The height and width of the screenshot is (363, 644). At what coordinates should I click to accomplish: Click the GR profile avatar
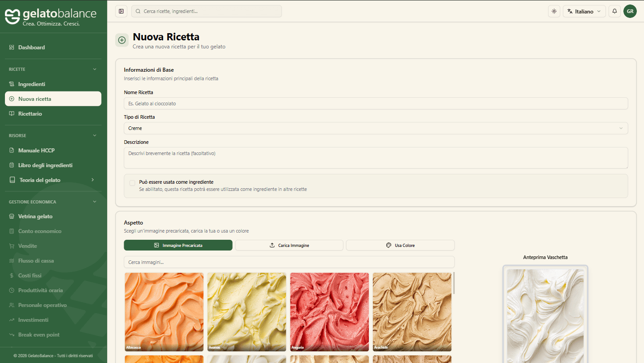[630, 11]
